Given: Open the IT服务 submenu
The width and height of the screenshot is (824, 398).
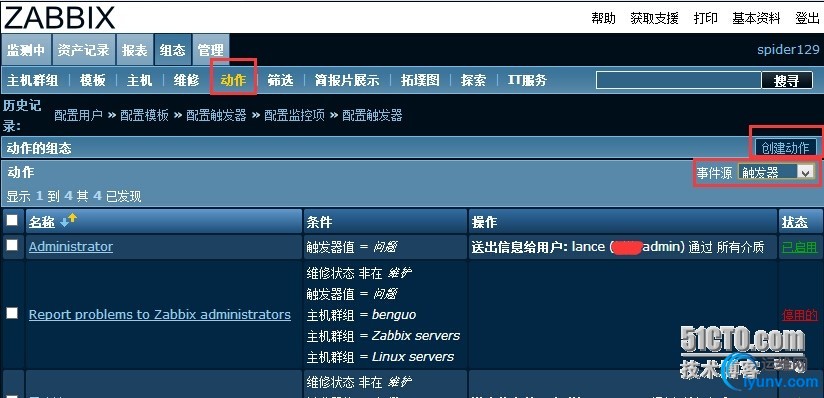Looking at the screenshot, I should pyautogui.click(x=527, y=80).
